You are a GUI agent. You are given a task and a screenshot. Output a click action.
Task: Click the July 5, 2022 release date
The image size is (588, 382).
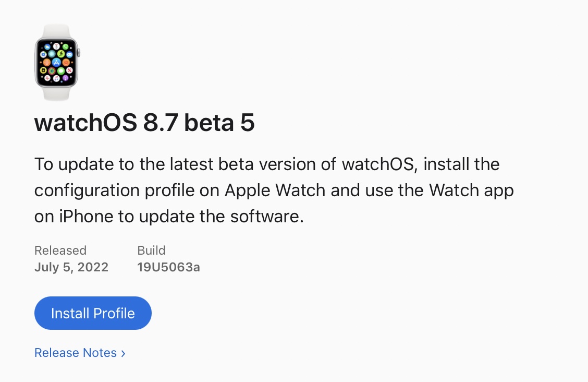pyautogui.click(x=71, y=267)
